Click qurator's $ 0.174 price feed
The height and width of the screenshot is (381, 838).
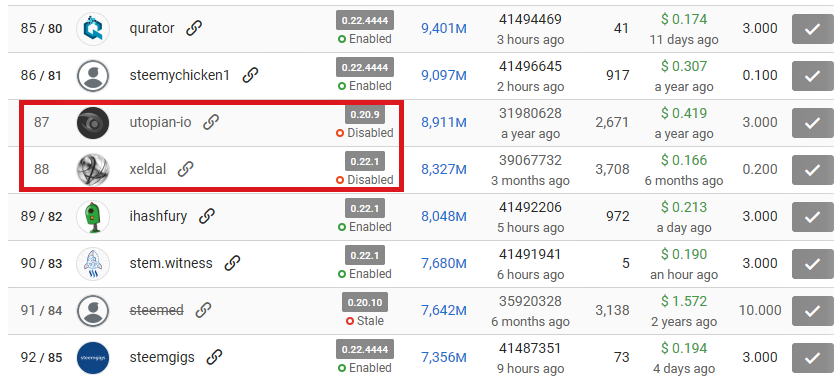tap(684, 20)
